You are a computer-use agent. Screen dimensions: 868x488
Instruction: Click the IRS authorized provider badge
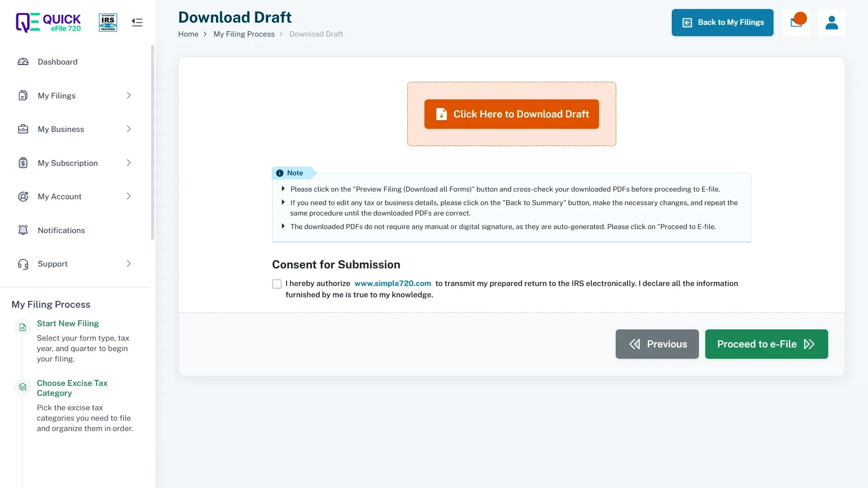point(108,22)
